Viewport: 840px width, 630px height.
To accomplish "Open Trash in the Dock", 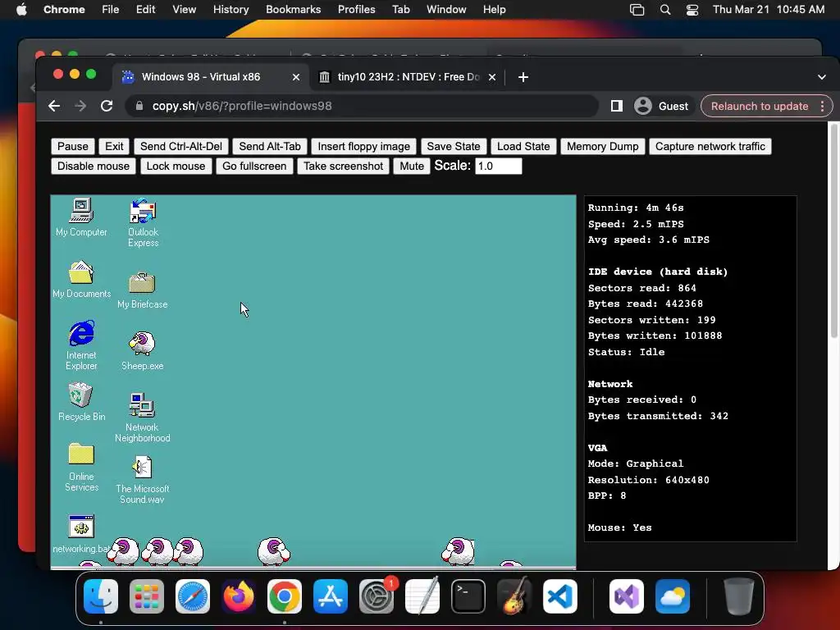I will pos(739,596).
